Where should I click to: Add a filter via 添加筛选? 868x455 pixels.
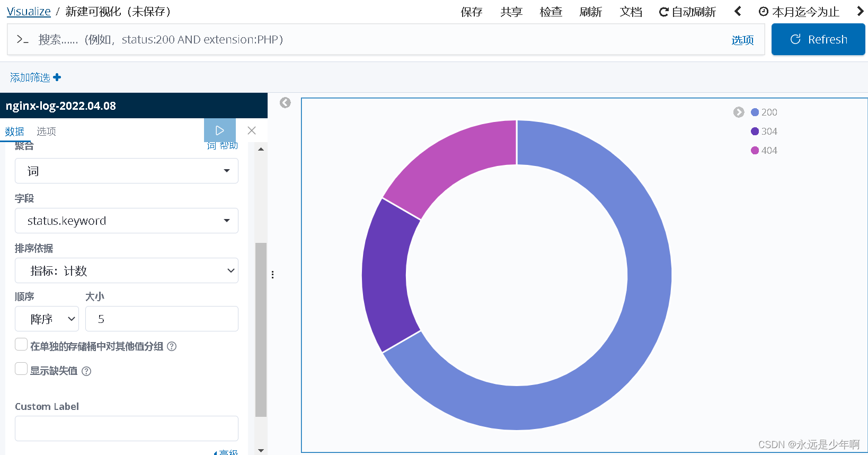coord(36,77)
